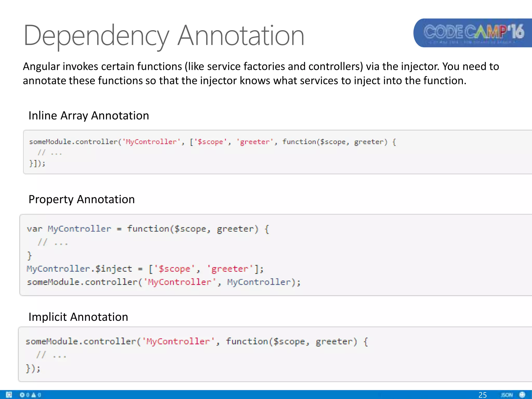Click the Code Camp '16 logo
This screenshot has height=399, width=532.
(x=473, y=33)
